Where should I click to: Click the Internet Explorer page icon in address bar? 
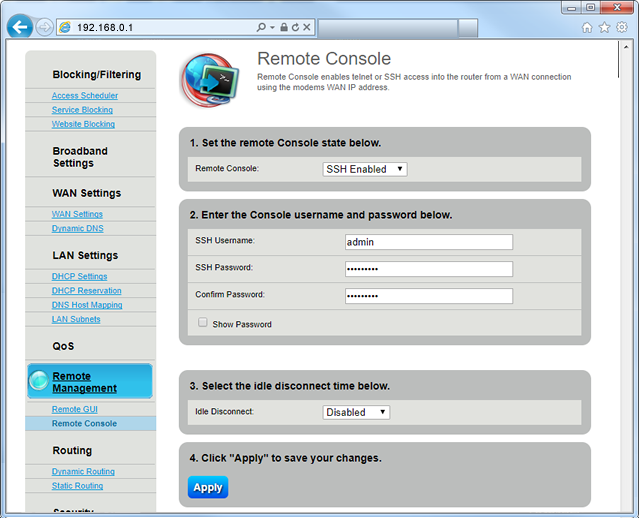coord(65,27)
